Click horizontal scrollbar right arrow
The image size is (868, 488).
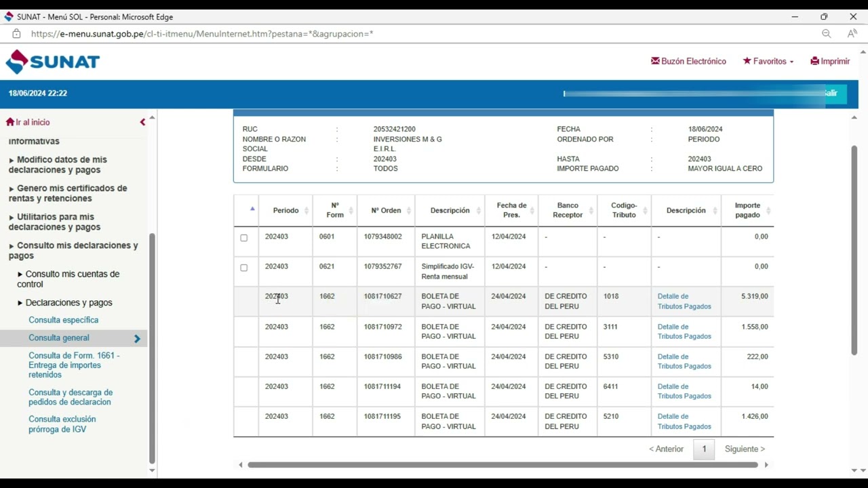tap(767, 465)
